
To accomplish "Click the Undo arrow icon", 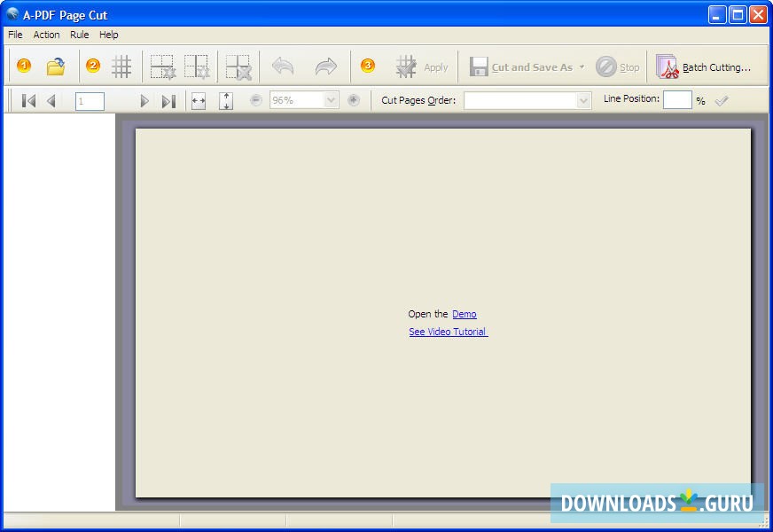I will point(283,66).
